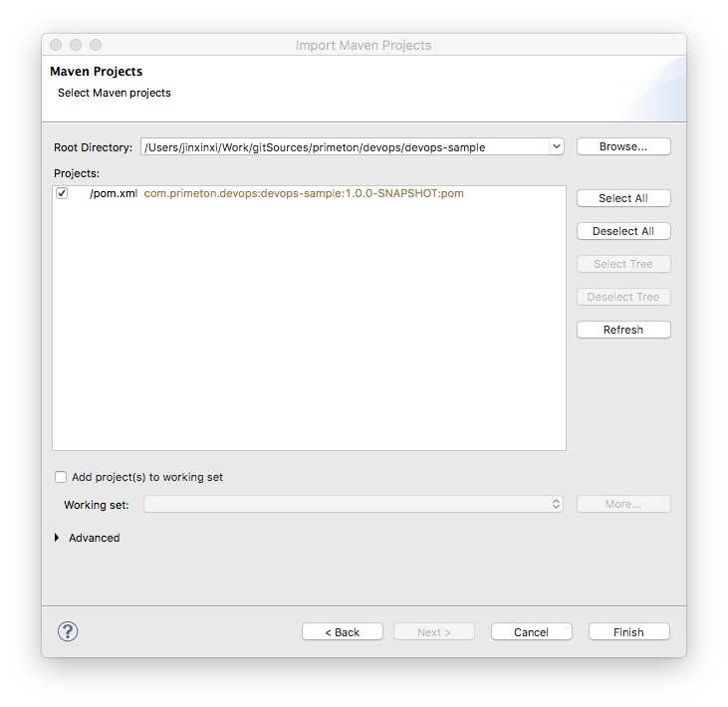The height and width of the screenshot is (707, 728).
Task: Open the Working set combo box
Action: [354, 504]
